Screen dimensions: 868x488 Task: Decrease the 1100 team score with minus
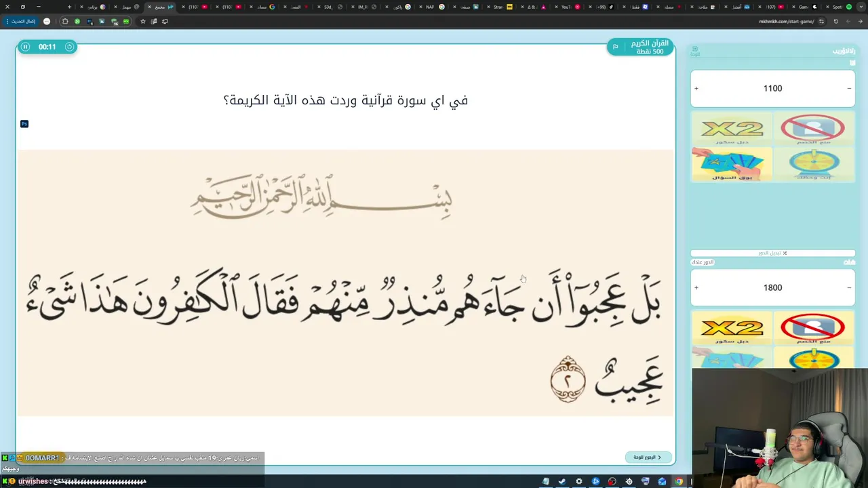click(x=849, y=88)
